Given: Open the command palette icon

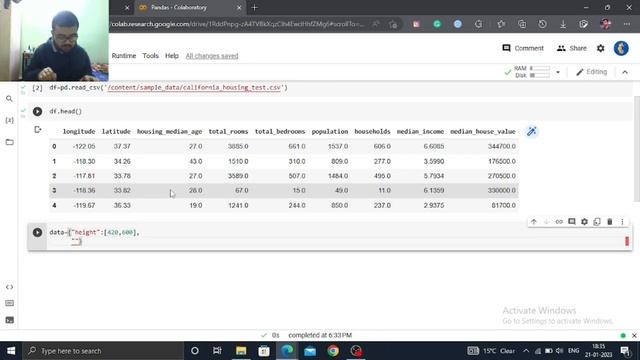Looking at the screenshot, I should (x=9, y=303).
